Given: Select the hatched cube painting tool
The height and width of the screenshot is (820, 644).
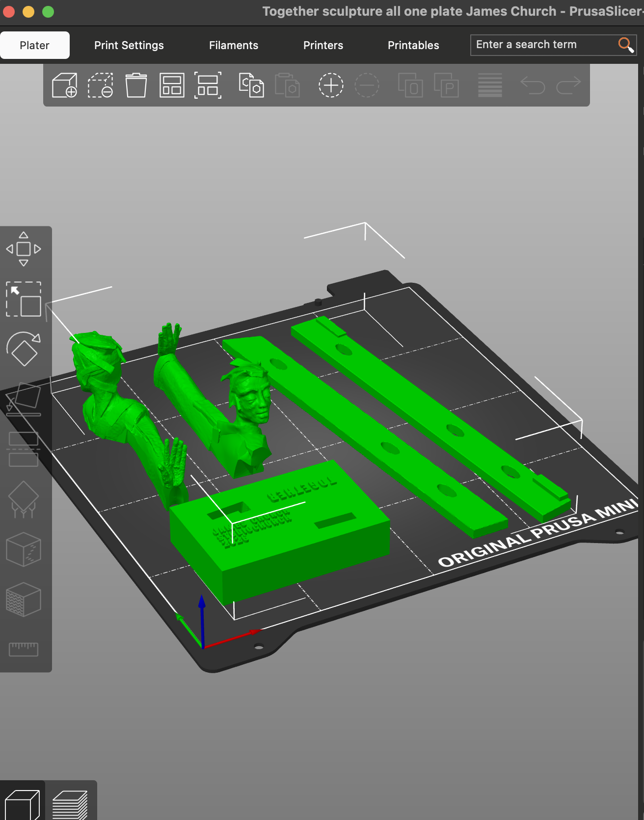Looking at the screenshot, I should click(24, 600).
